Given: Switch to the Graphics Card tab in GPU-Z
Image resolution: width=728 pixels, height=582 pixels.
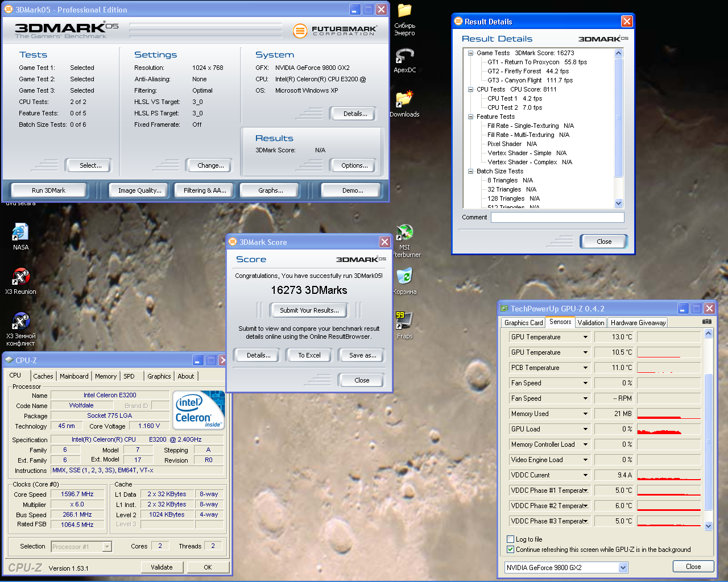Looking at the screenshot, I should click(523, 323).
